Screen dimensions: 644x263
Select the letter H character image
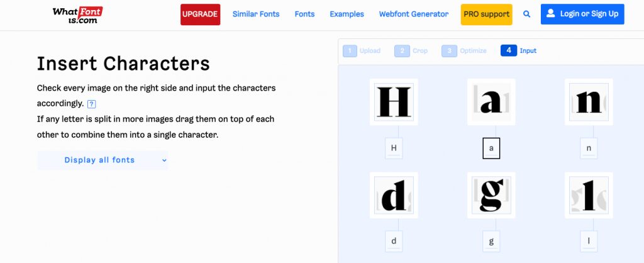(394, 102)
